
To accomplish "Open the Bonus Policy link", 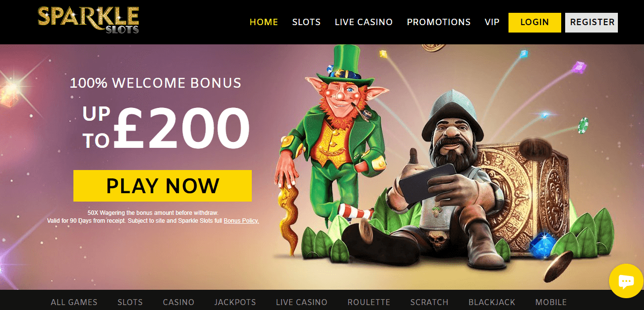I will coord(241,221).
